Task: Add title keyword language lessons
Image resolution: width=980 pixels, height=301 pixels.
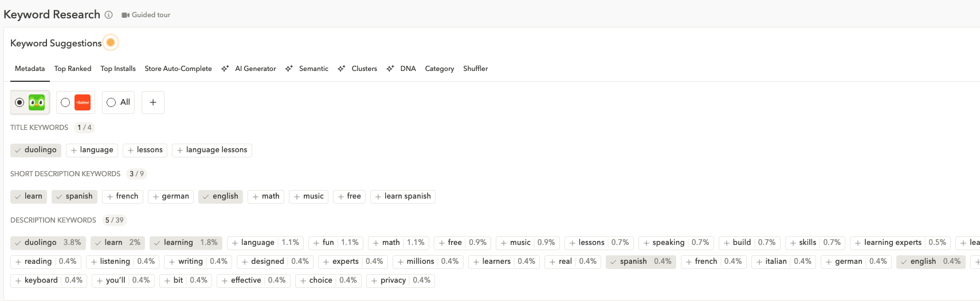Action: pyautogui.click(x=212, y=150)
